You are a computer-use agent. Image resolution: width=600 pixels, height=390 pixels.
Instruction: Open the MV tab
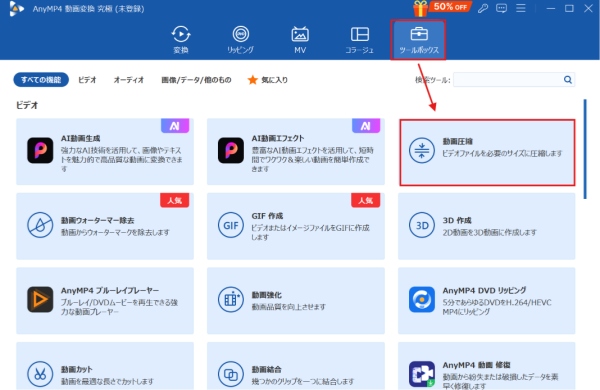point(300,40)
